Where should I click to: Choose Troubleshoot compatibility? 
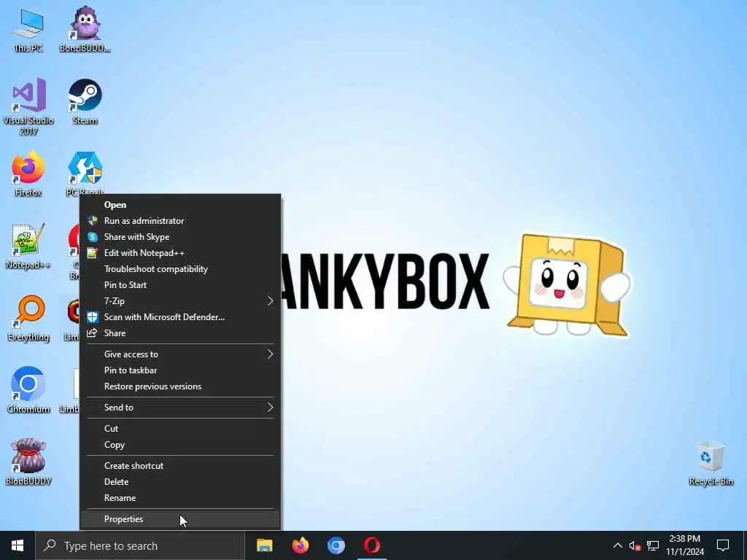click(181, 269)
